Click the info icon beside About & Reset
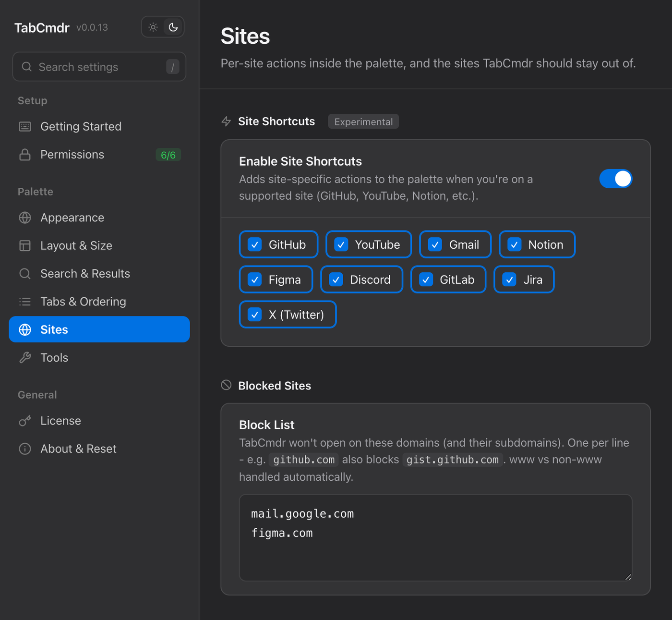Image resolution: width=672 pixels, height=620 pixels. pyautogui.click(x=25, y=449)
